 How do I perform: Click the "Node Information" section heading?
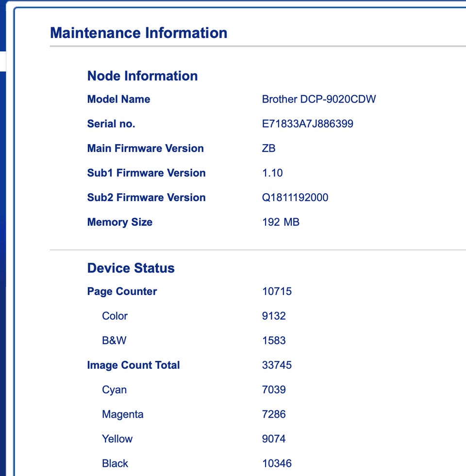[142, 76]
